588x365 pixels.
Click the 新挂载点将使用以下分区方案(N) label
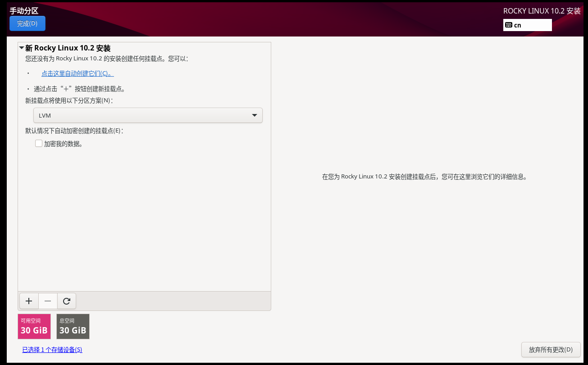[x=69, y=100]
